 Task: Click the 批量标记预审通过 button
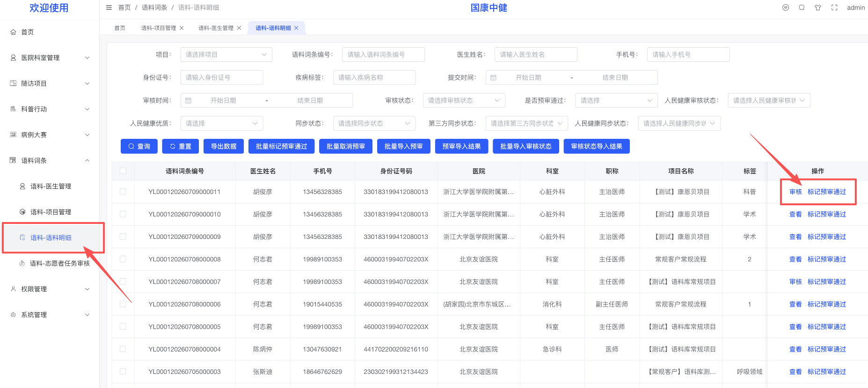[282, 146]
